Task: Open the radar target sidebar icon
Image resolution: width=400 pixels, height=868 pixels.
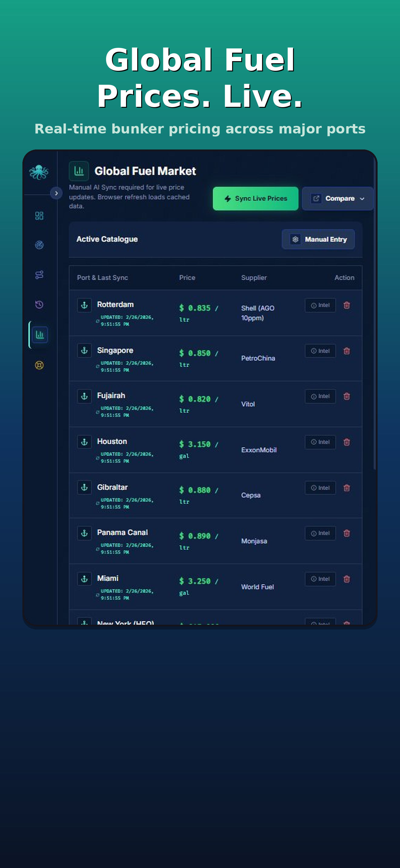Action: point(39,245)
